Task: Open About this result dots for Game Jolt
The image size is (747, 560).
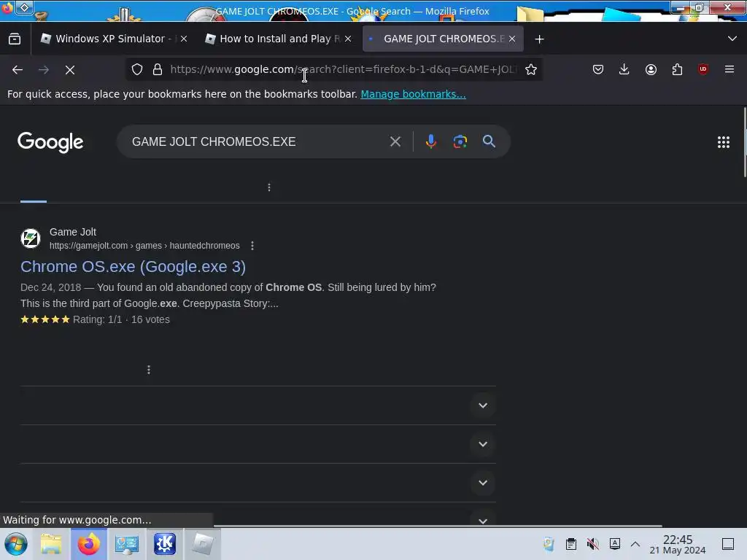Action: click(x=252, y=246)
